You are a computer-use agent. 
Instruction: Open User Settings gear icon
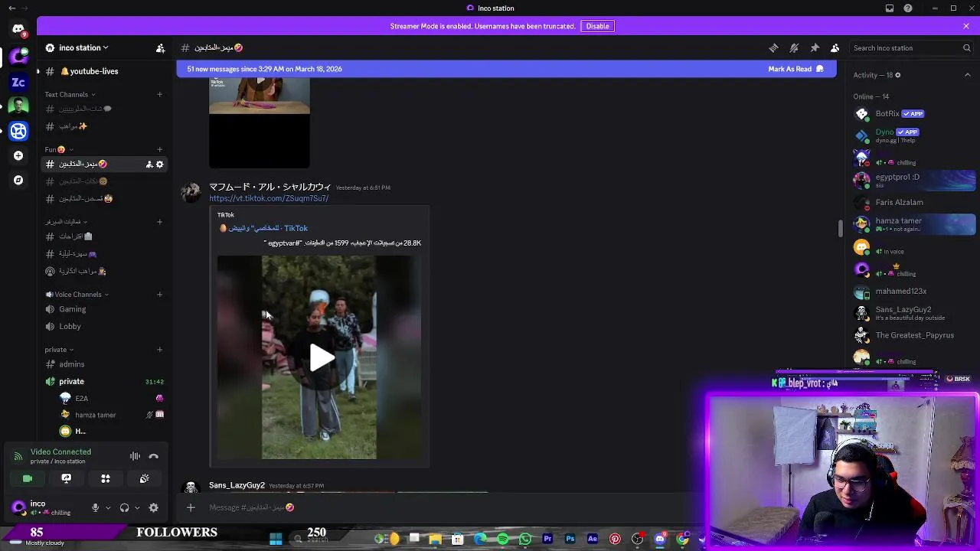tap(153, 507)
